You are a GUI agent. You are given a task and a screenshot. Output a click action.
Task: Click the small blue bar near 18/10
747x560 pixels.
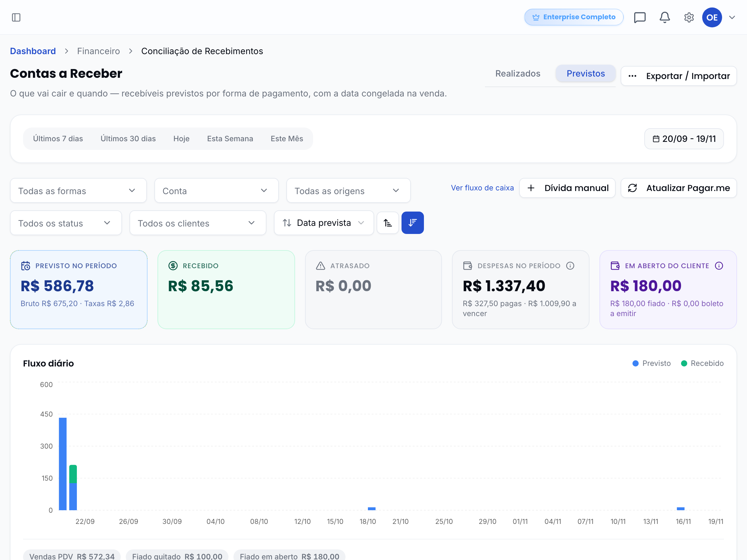pyautogui.click(x=371, y=508)
